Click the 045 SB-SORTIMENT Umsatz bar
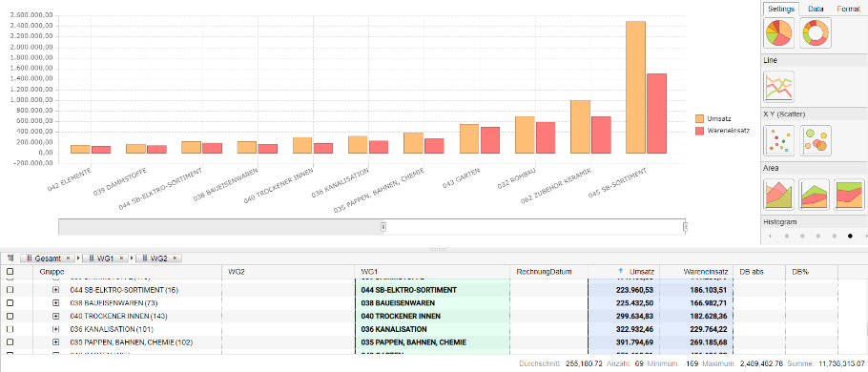This screenshot has width=868, height=372. point(635,87)
